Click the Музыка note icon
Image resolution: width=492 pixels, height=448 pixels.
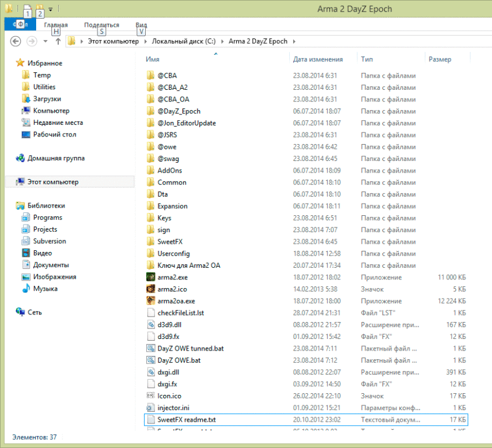click(26, 289)
